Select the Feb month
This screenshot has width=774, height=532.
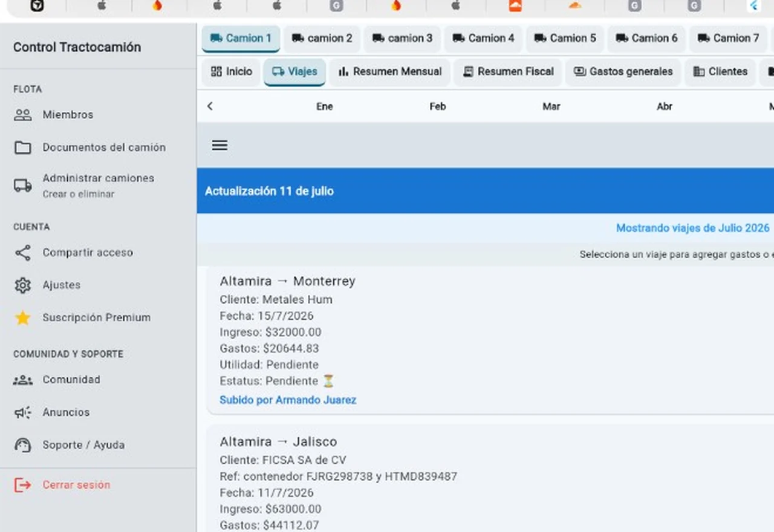438,106
